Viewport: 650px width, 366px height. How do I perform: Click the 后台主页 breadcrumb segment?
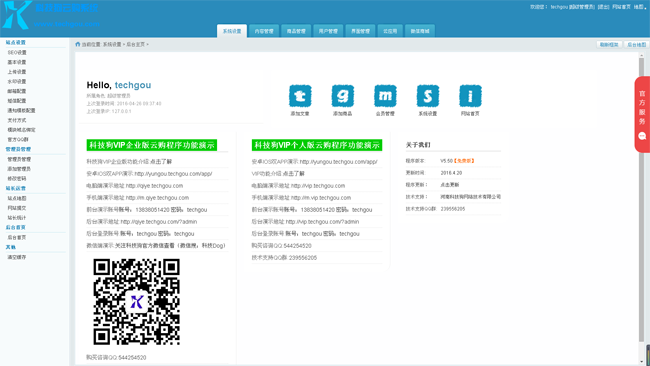[136, 44]
